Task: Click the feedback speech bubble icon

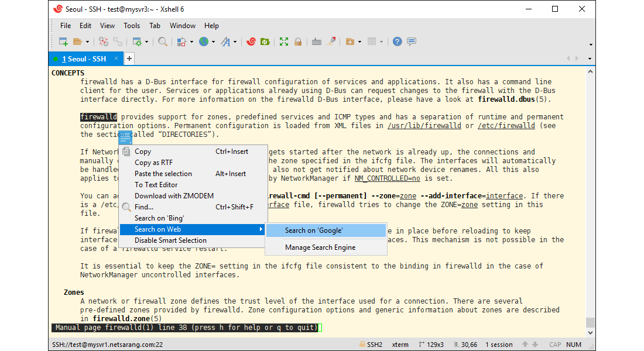Action: tap(412, 42)
